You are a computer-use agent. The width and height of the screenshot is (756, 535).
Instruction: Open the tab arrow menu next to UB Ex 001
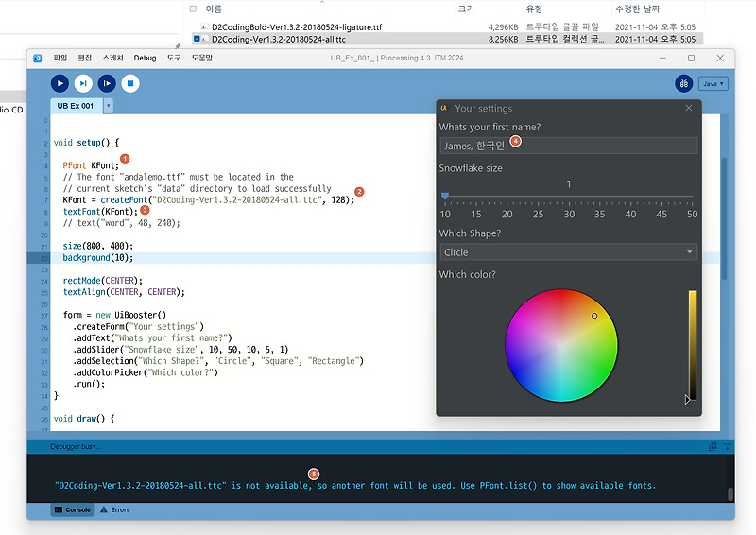click(x=109, y=106)
